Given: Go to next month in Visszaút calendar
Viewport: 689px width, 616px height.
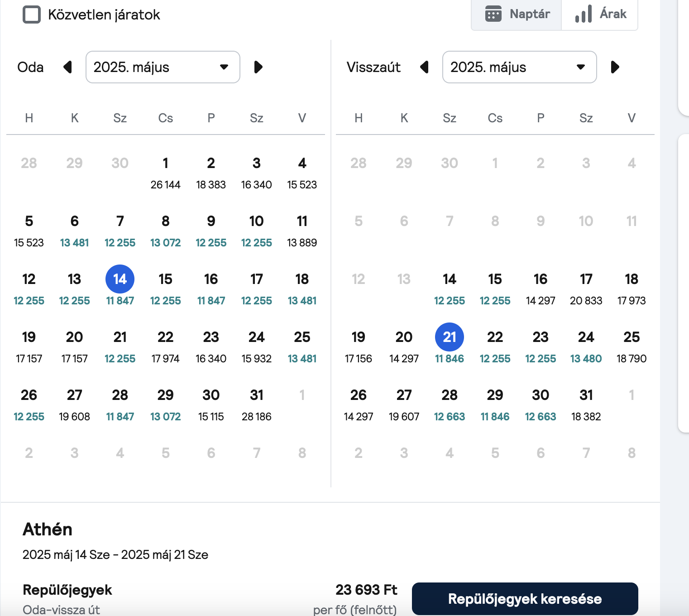Looking at the screenshot, I should tap(615, 67).
